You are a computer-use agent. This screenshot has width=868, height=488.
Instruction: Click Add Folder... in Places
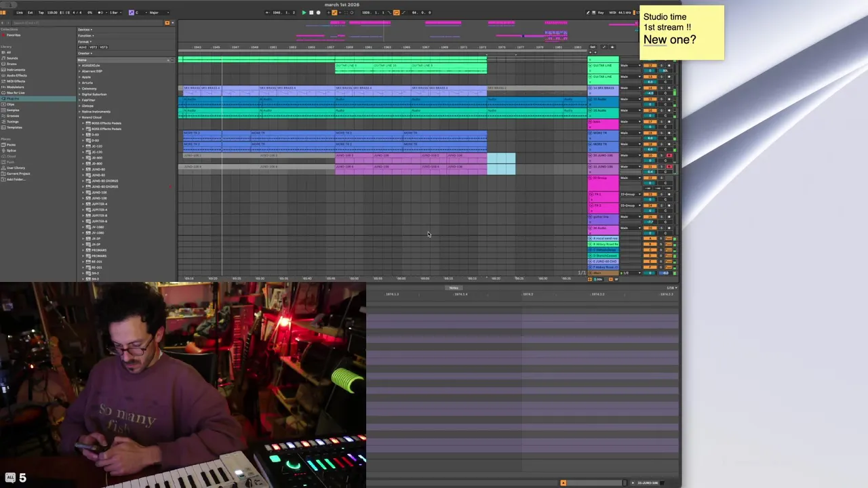tap(15, 179)
